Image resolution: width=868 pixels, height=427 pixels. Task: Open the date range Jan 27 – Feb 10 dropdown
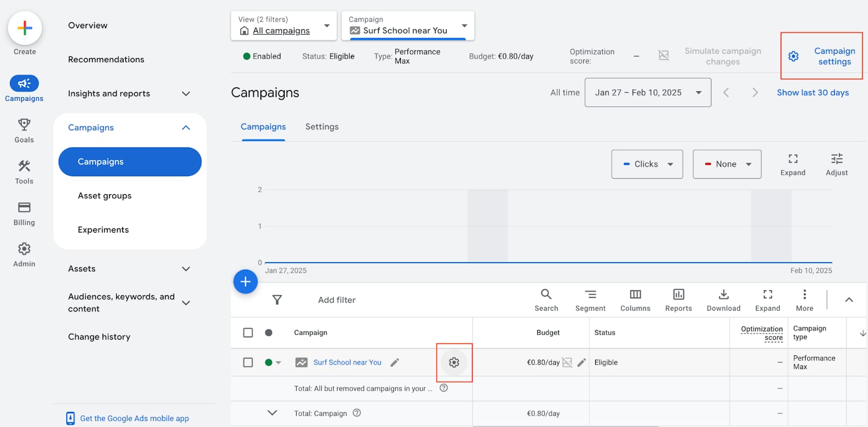(x=648, y=92)
